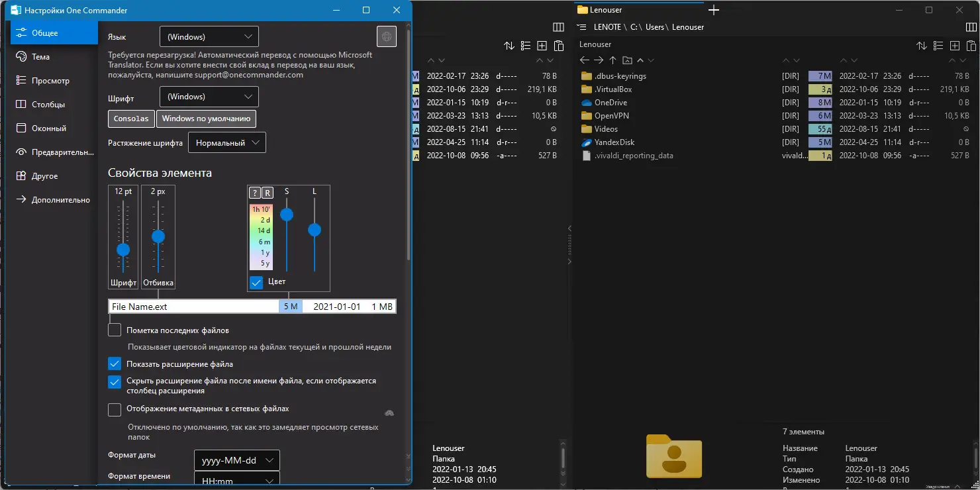The width and height of the screenshot is (980, 490).
Task: Open the Растяжение шрифта dropdown
Action: pyautogui.click(x=226, y=142)
